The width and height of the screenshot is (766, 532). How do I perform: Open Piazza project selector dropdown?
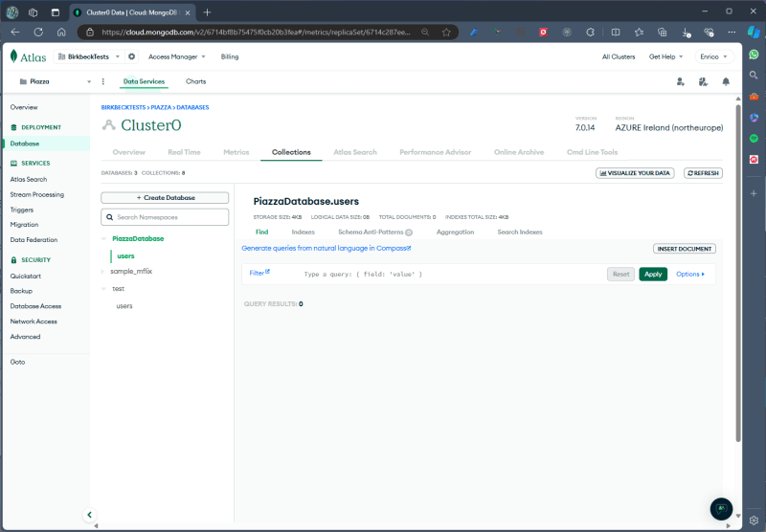tap(55, 81)
